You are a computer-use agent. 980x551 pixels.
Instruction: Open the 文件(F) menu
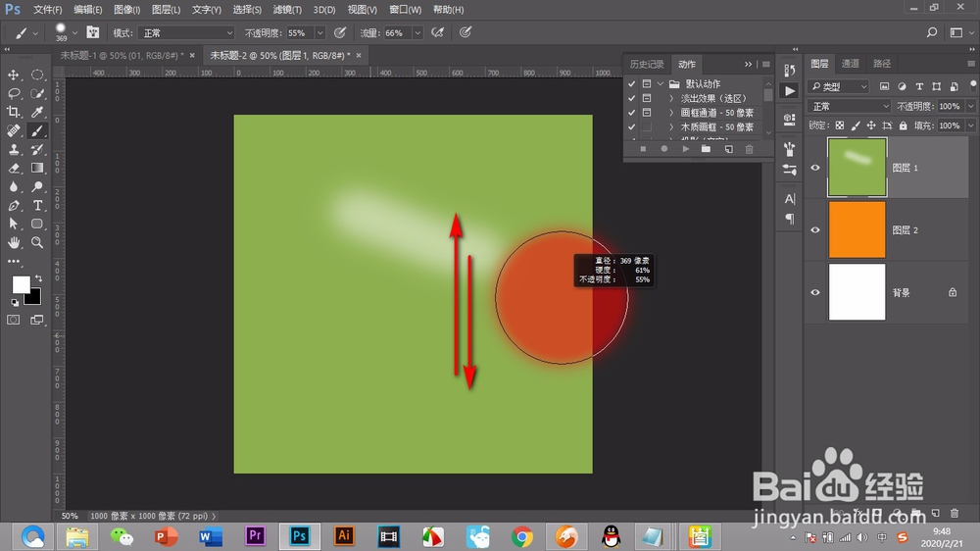47,10
